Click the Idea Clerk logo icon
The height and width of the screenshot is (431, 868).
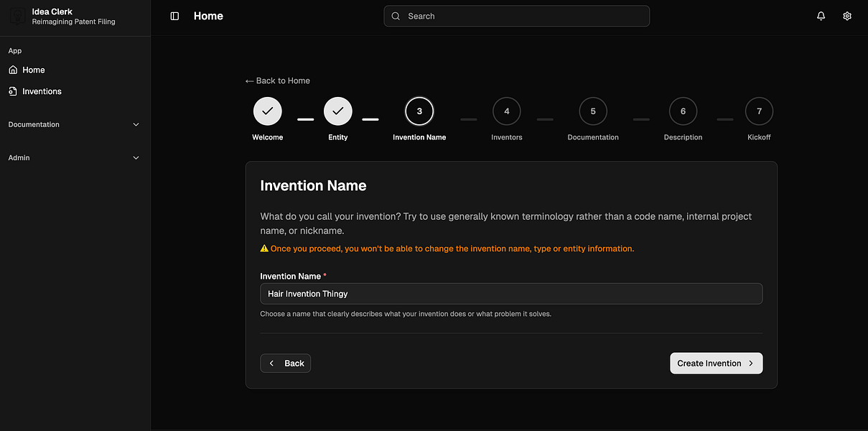click(18, 17)
